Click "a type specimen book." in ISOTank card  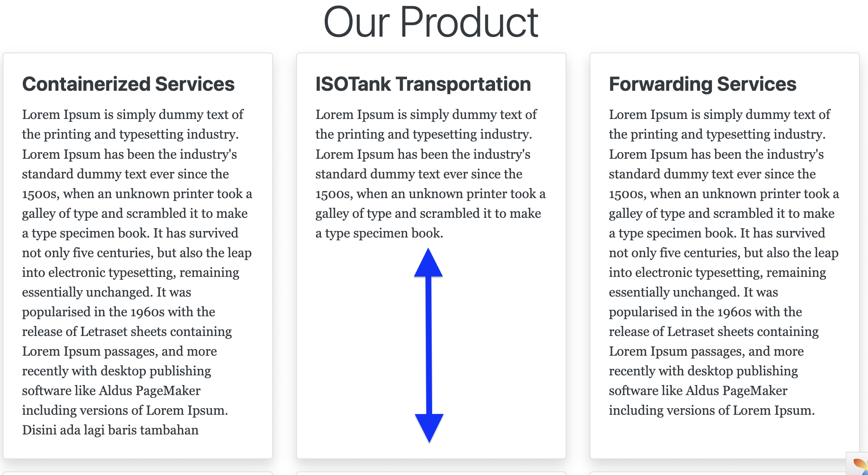click(x=379, y=233)
